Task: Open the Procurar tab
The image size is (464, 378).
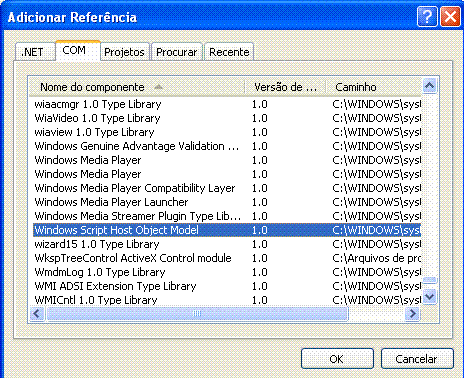Action: 177,52
